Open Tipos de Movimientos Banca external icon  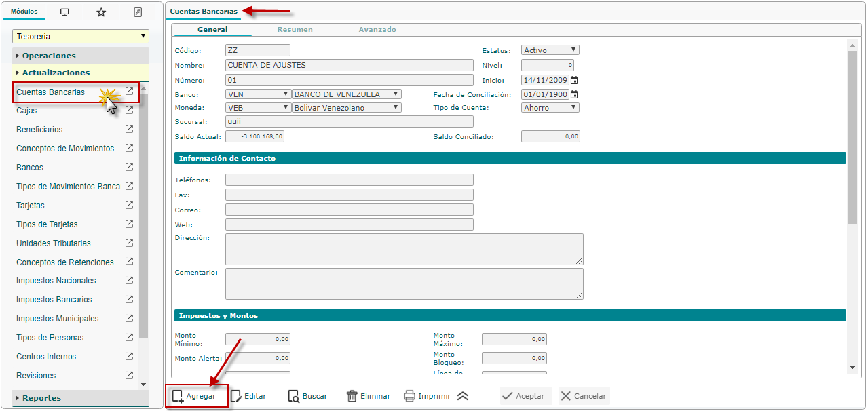coord(129,186)
